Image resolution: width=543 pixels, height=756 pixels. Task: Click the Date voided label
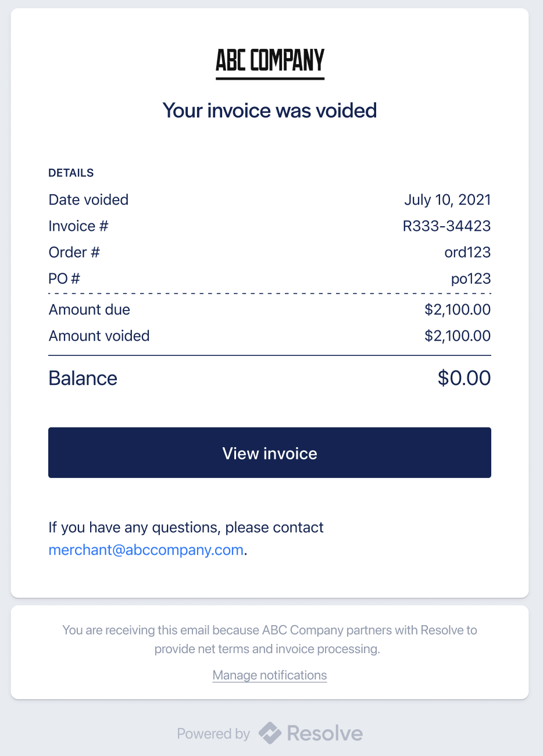[x=88, y=200]
